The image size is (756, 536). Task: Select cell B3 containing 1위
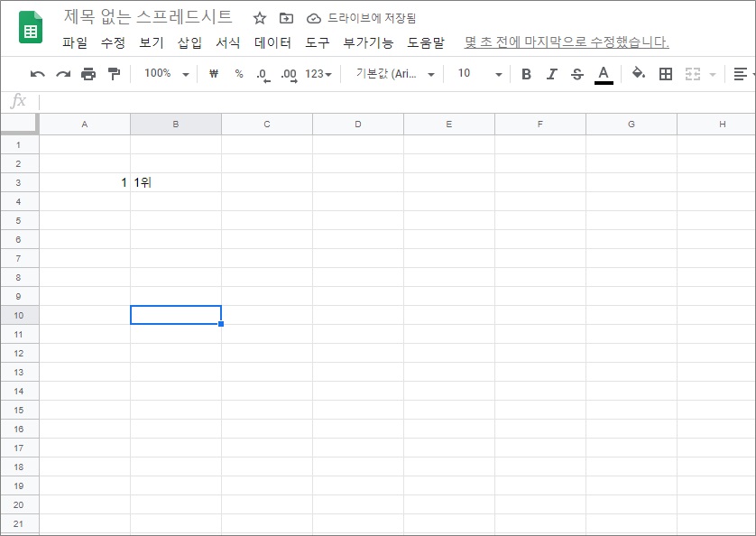(176, 182)
